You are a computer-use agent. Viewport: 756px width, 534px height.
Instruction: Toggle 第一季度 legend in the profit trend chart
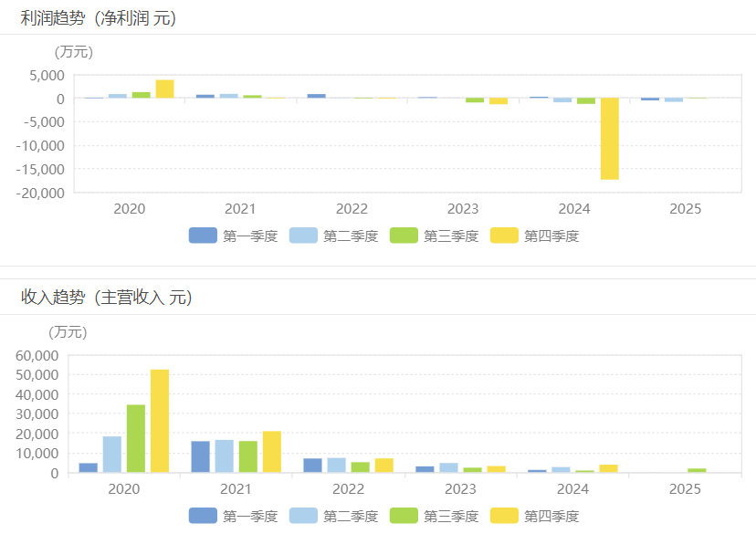point(233,236)
